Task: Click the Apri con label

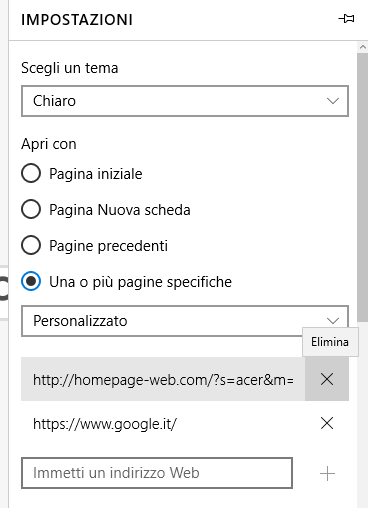Action: [x=49, y=144]
